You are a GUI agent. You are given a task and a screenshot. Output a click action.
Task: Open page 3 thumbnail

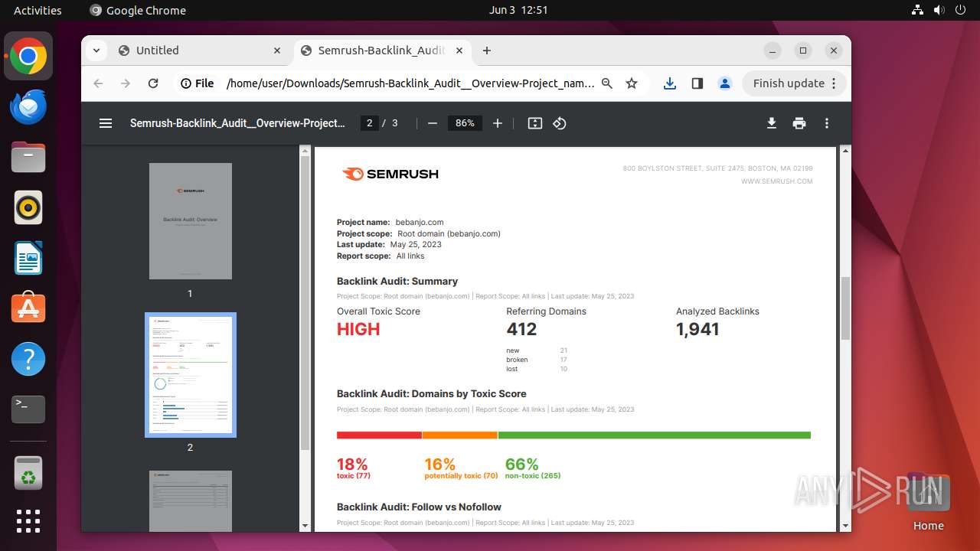point(191,501)
